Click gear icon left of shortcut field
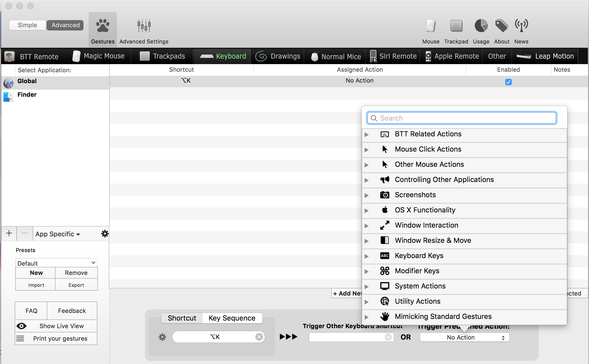The height and width of the screenshot is (364, 589). pyautogui.click(x=162, y=337)
